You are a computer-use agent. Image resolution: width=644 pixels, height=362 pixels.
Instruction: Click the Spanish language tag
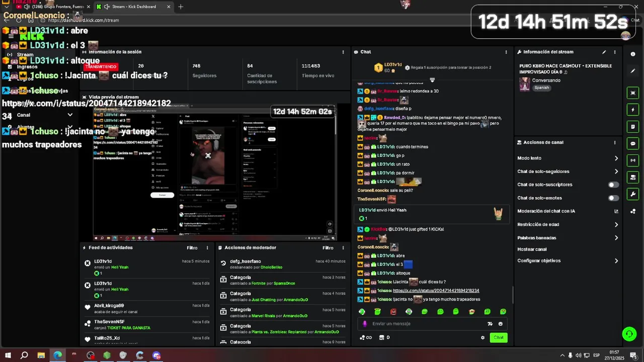[542, 87]
